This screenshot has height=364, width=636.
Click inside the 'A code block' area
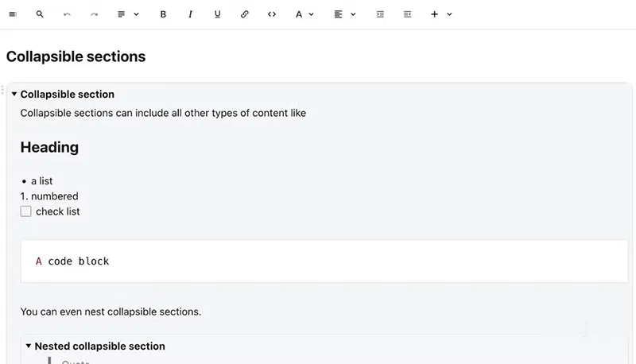(318, 261)
